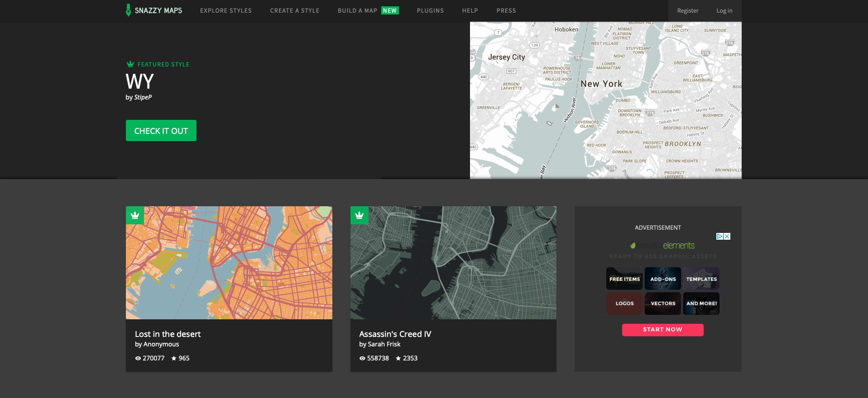Screen dimensions: 868x398
Task: Open the Help menu item
Action: click(470, 10)
